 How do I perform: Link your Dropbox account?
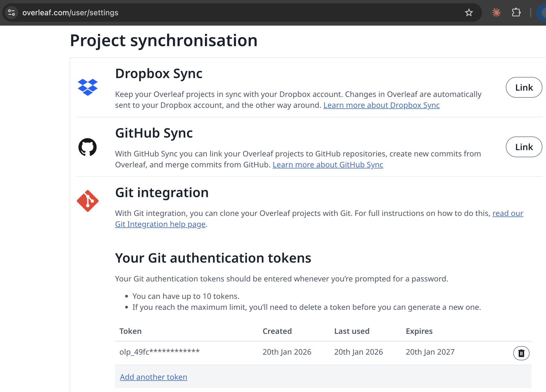[x=524, y=87]
